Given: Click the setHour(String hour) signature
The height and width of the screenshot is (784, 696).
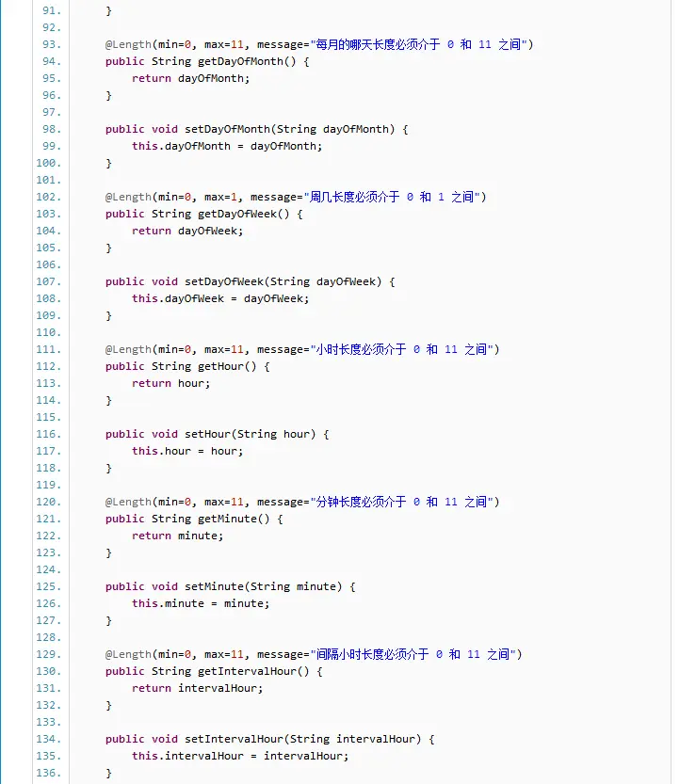Looking at the screenshot, I should [218, 434].
